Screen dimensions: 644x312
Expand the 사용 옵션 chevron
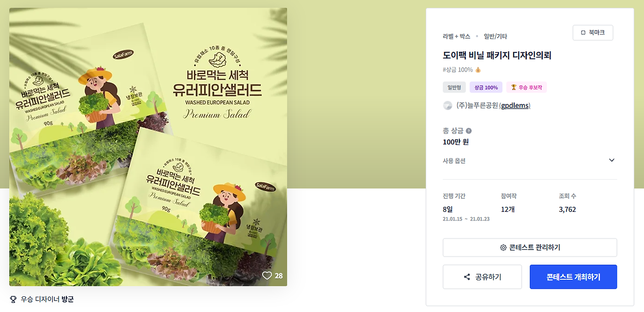pos(612,161)
